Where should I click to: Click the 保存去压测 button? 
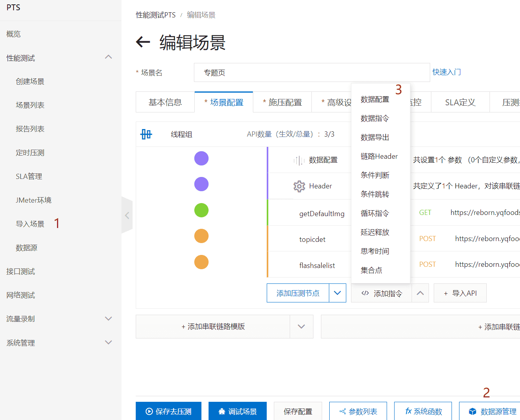(x=169, y=411)
